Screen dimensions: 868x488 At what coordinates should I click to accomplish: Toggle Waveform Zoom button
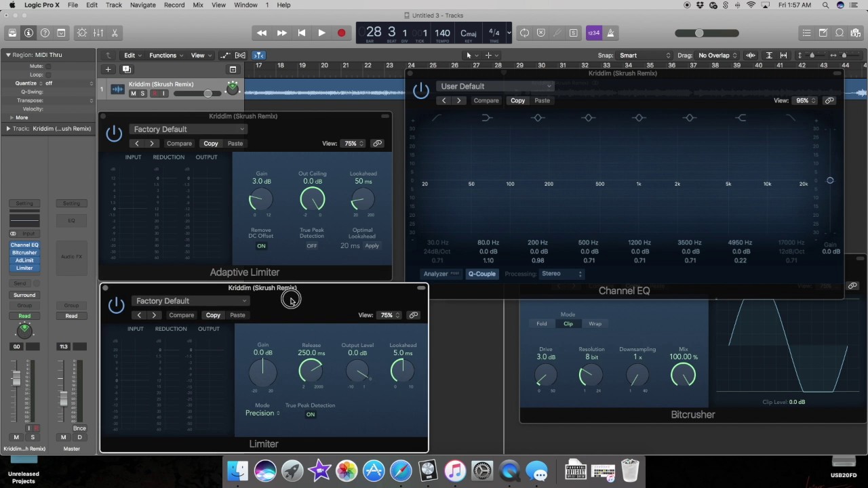click(751, 56)
